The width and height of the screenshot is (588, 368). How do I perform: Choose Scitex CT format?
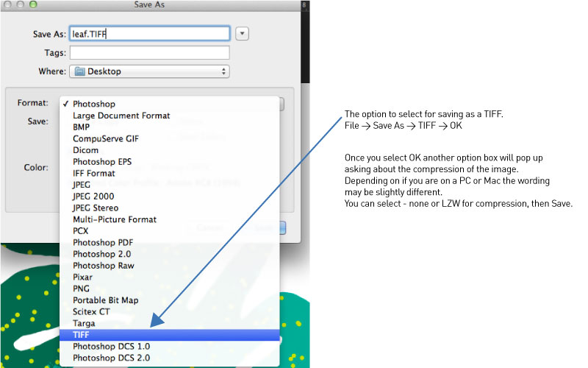(x=170, y=312)
